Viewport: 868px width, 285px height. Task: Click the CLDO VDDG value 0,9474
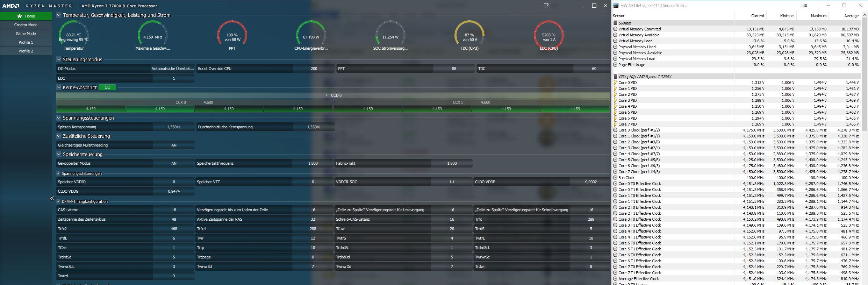tap(174, 191)
